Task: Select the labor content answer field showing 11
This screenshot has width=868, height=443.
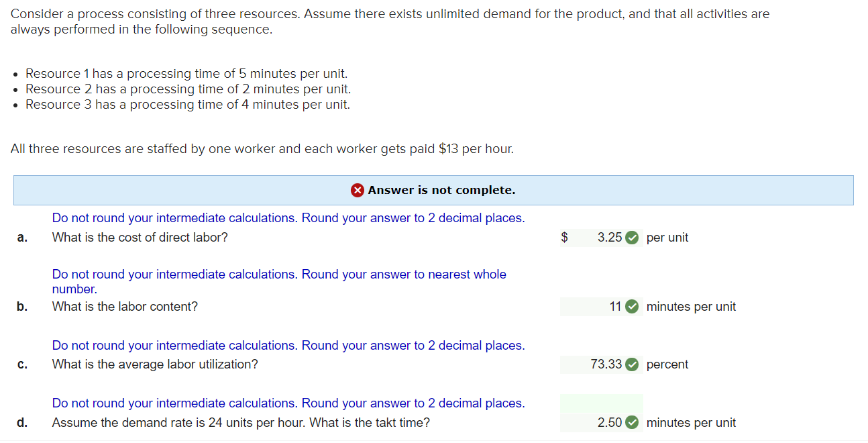Action: 597,307
